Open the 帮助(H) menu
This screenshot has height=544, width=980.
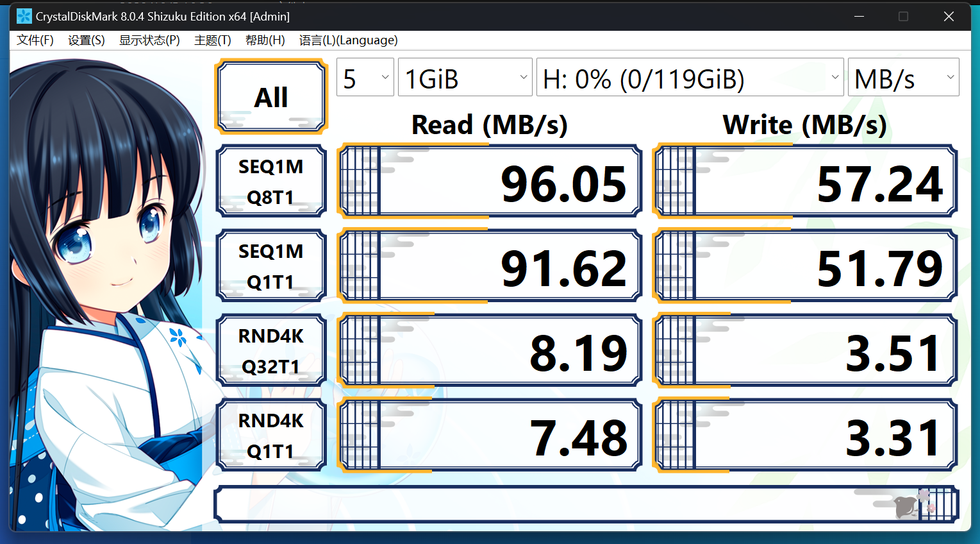click(x=265, y=40)
